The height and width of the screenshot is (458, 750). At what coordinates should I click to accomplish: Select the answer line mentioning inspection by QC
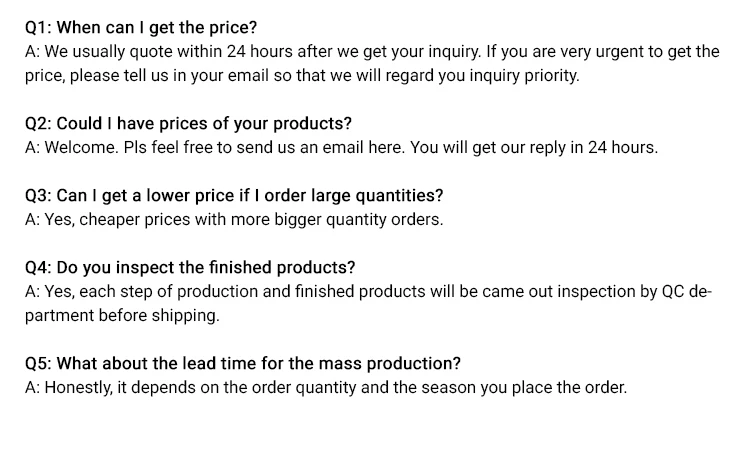(367, 291)
